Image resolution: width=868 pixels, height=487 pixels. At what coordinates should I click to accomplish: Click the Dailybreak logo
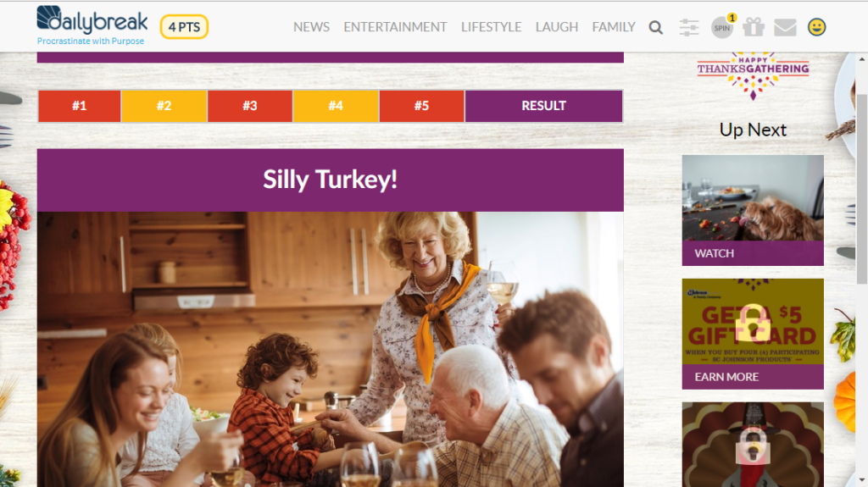(x=92, y=25)
